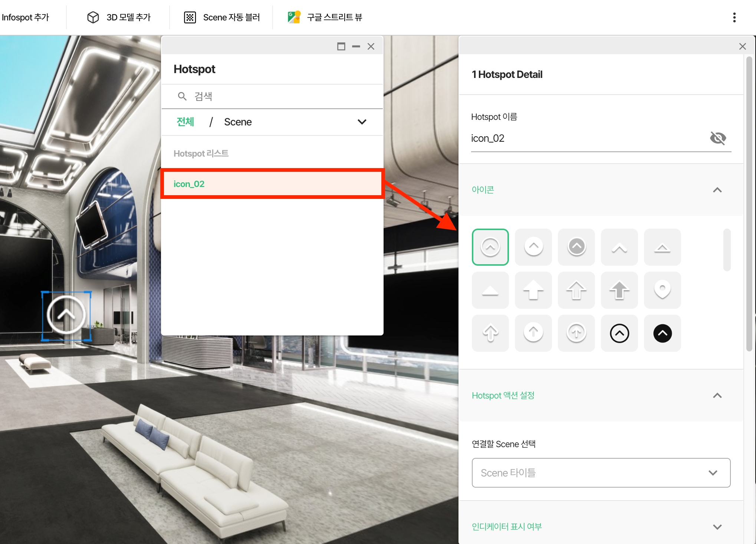Select the black filled circle chevron icon
The height and width of the screenshot is (544, 756).
662,333
